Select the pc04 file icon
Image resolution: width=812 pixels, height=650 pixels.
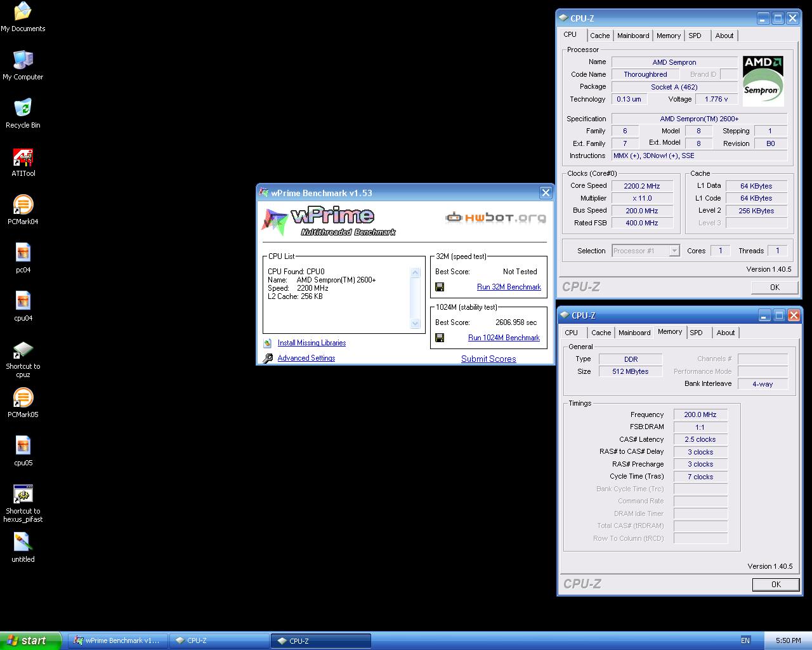pyautogui.click(x=23, y=253)
